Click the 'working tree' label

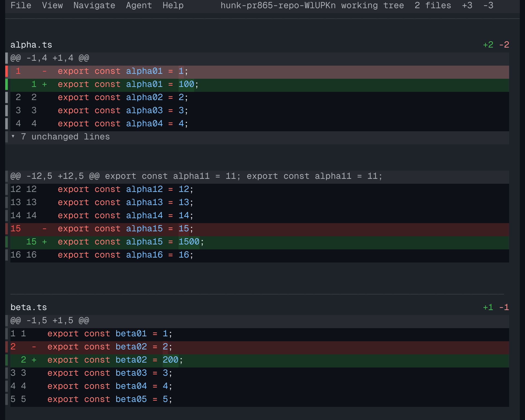pos(372,5)
